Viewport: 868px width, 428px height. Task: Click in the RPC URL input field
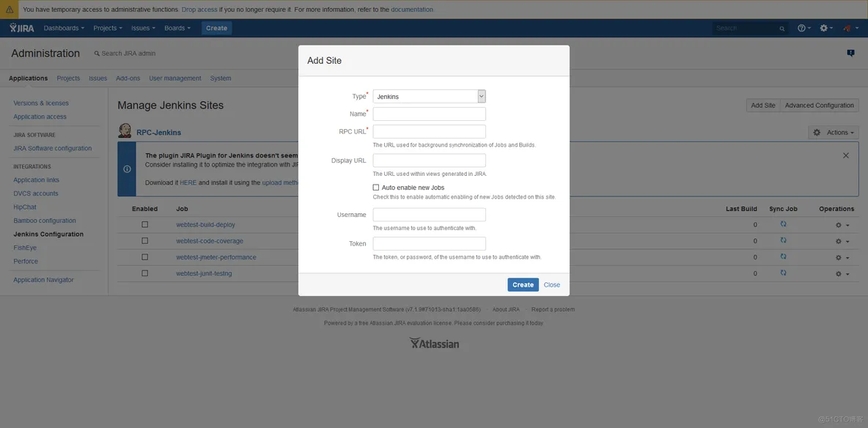pyautogui.click(x=429, y=131)
